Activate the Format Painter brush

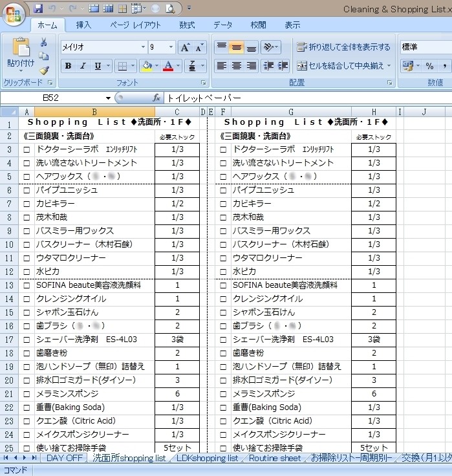click(x=44, y=70)
